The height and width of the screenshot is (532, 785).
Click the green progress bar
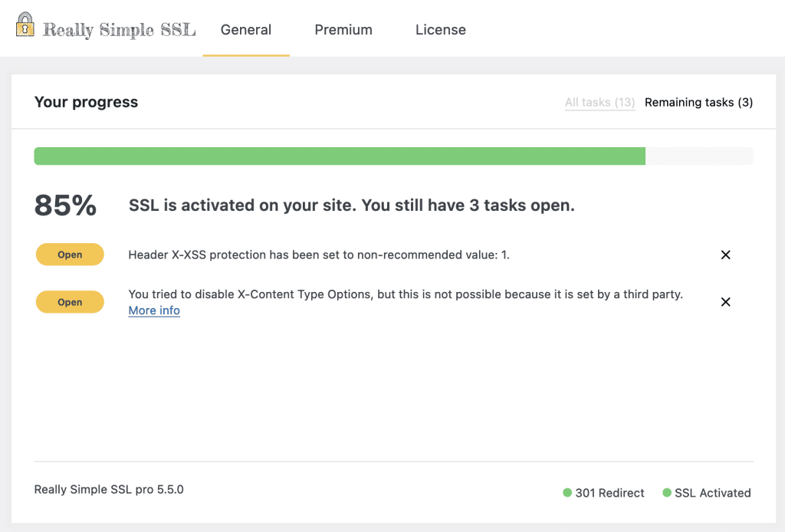click(x=340, y=156)
